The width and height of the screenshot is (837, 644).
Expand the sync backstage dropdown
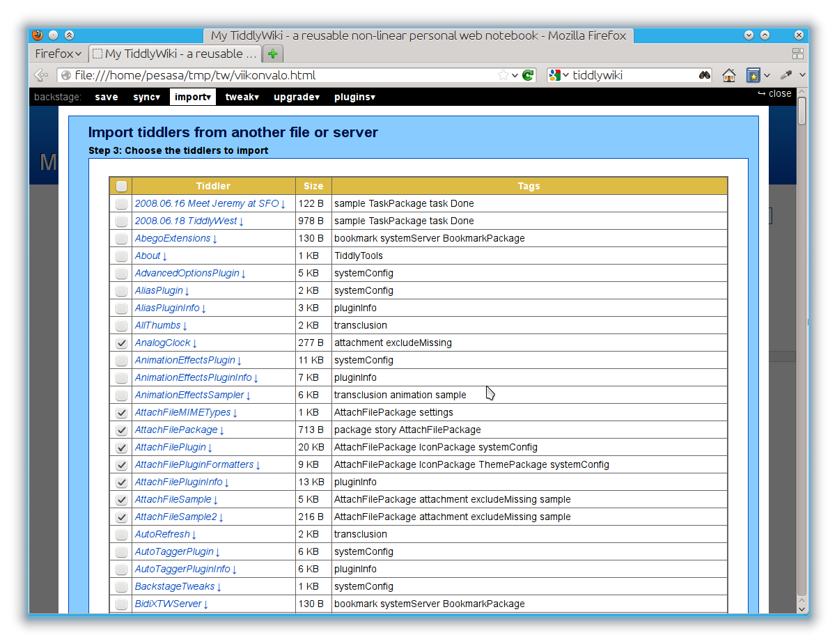147,97
